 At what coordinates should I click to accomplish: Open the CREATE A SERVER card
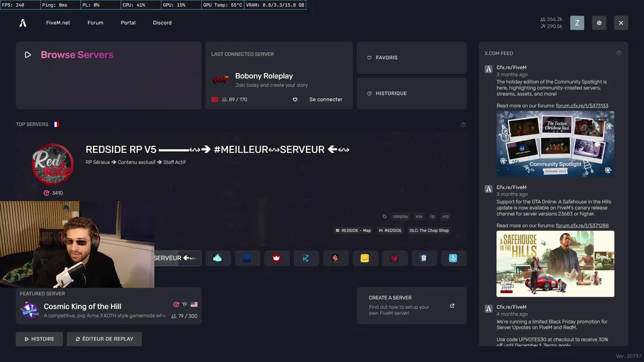coord(412,306)
